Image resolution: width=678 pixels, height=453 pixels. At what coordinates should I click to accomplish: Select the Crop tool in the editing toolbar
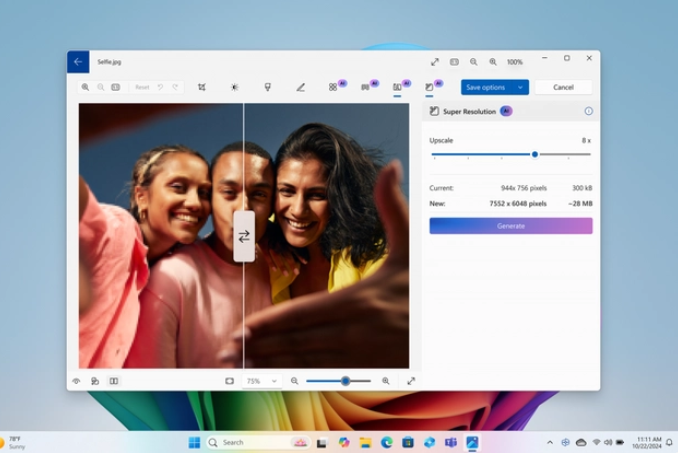click(x=201, y=87)
